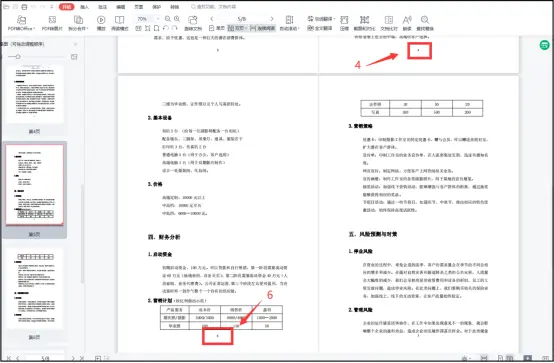Viewport: 554px width, 363px height.
Task: Adjust the thumbnail size slider knob
Action: (18, 57)
